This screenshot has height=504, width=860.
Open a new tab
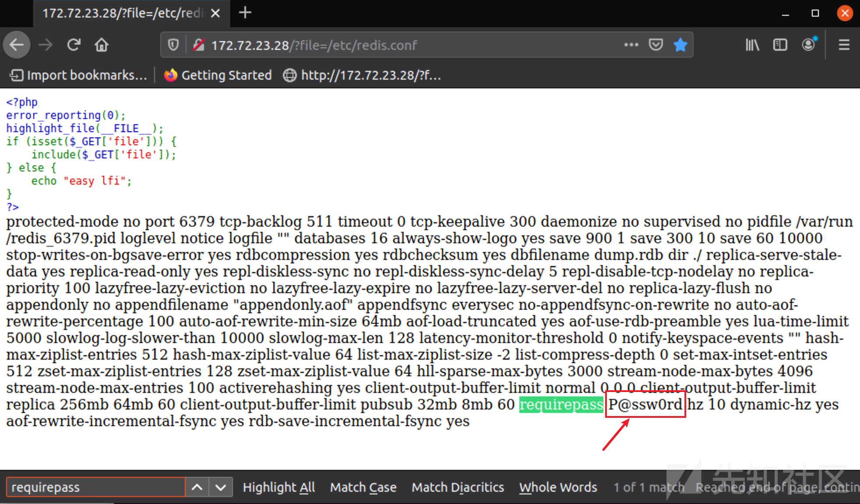[x=245, y=13]
